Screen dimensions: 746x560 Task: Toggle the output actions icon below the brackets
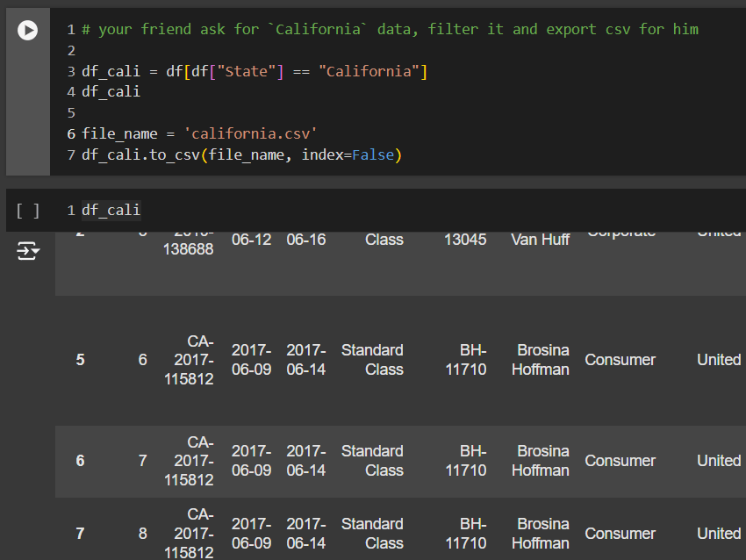point(28,252)
